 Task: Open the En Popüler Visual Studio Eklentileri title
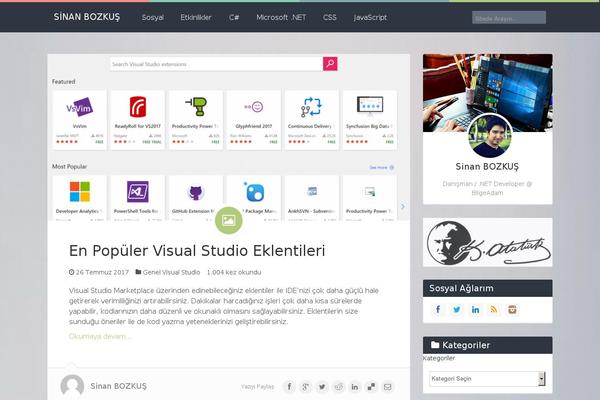pos(197,251)
